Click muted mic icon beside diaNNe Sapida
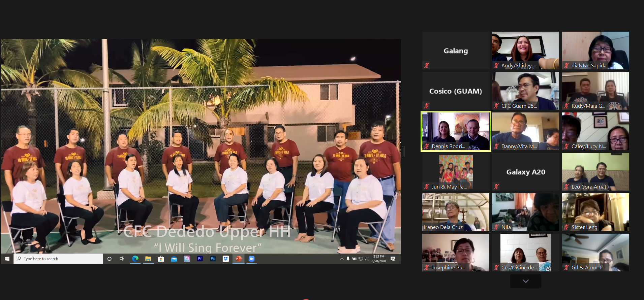The width and height of the screenshot is (644, 300). pos(567,65)
